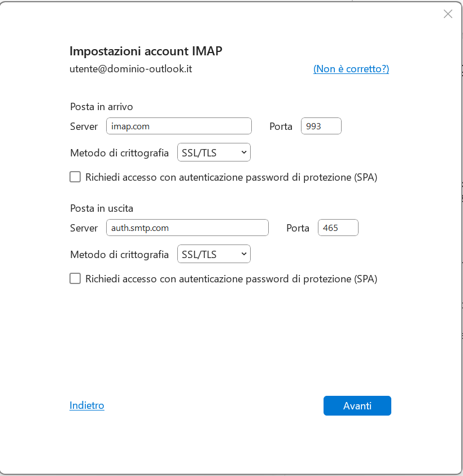Select the incoming port field showing 993

(x=321, y=126)
